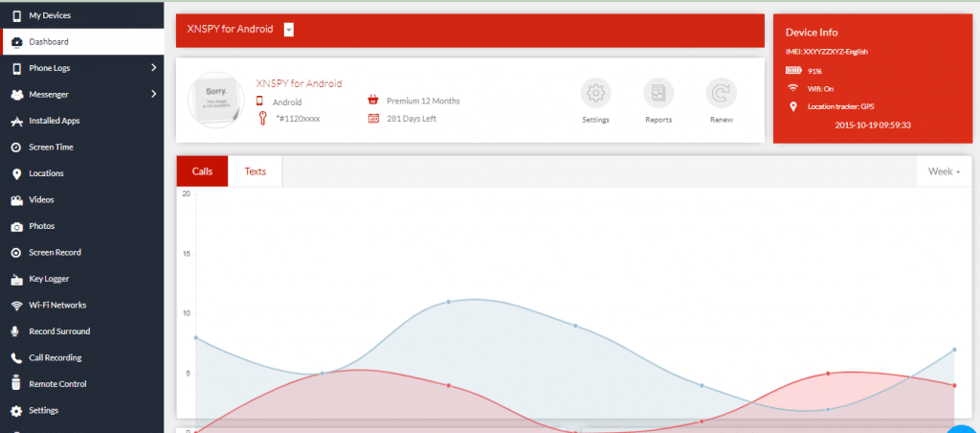Screen dimensions: 980x433
Task: Expand the Phone Logs submenu arrow
Action: tap(153, 68)
